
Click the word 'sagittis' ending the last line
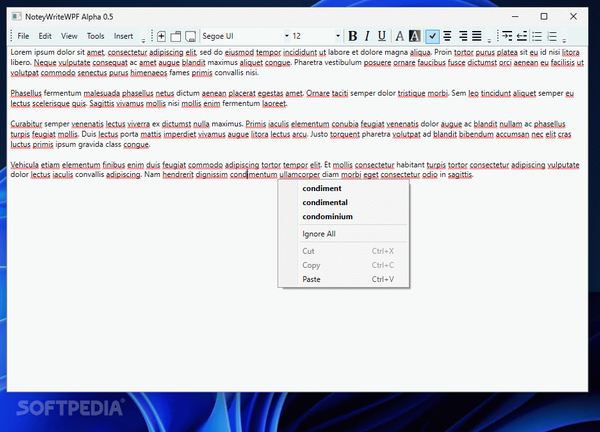pyautogui.click(x=460, y=174)
